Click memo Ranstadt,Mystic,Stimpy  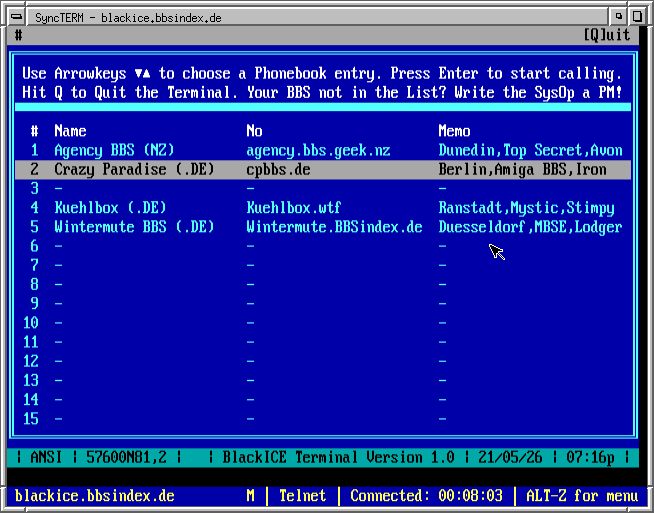pyautogui.click(x=526, y=208)
